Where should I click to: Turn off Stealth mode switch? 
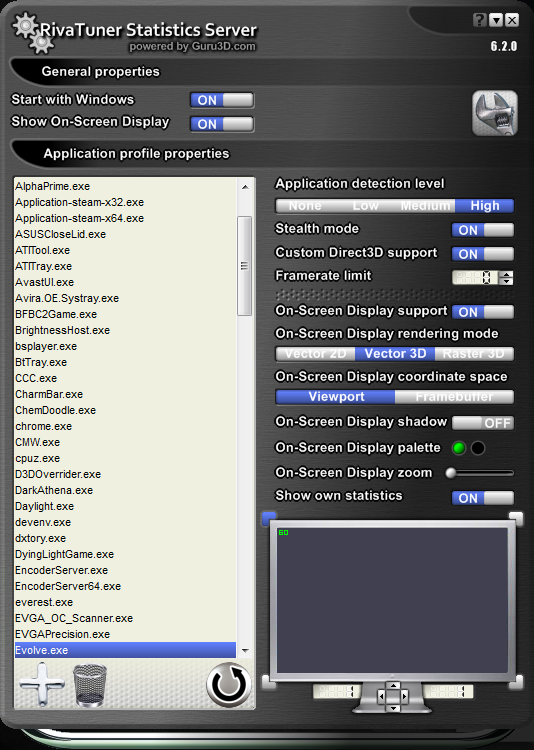483,230
